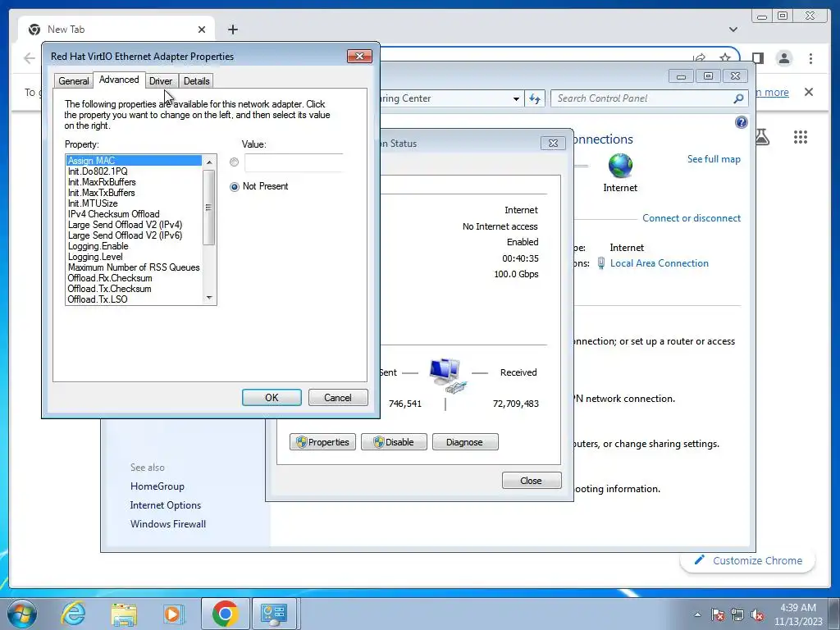Select Logging.Enable property
The image size is (840, 630).
pyautogui.click(x=134, y=246)
